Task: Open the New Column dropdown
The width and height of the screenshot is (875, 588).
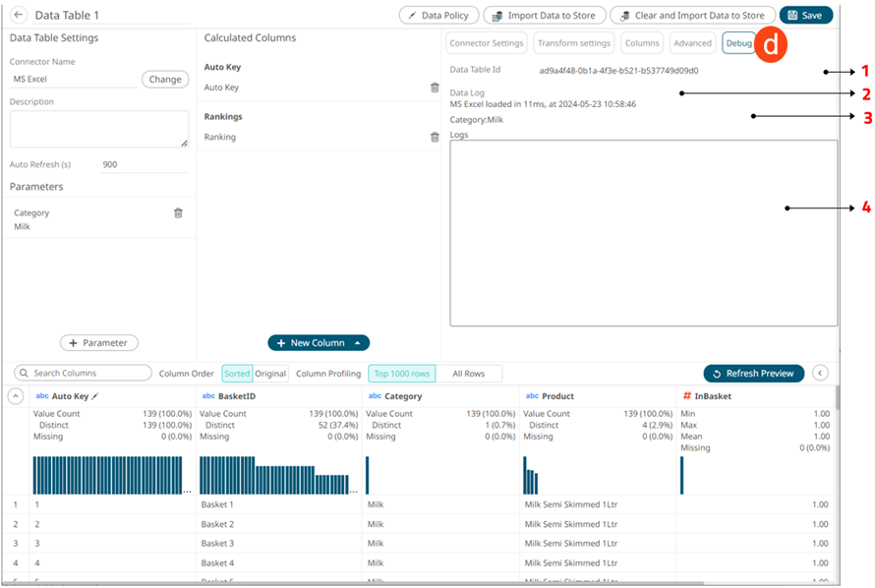Action: click(319, 343)
